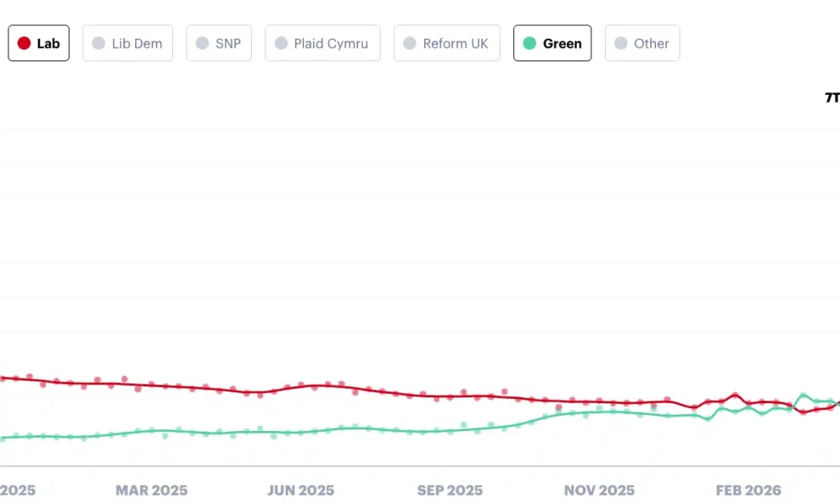840x504 pixels.
Task: Disable the Lab data series
Action: [x=39, y=43]
